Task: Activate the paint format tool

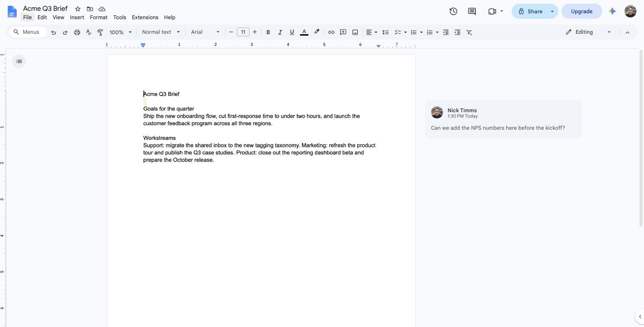Action: pyautogui.click(x=100, y=32)
